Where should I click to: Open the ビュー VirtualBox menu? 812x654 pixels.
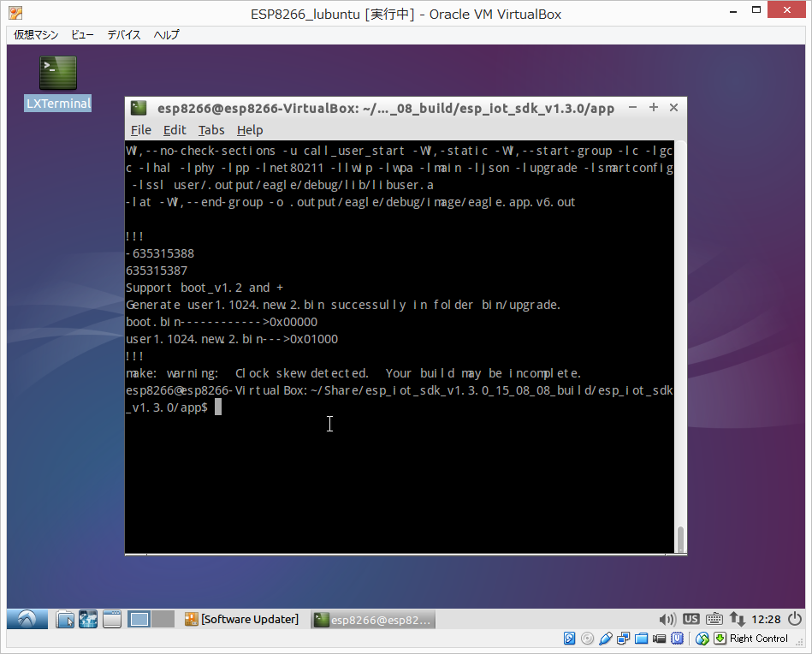pos(82,35)
